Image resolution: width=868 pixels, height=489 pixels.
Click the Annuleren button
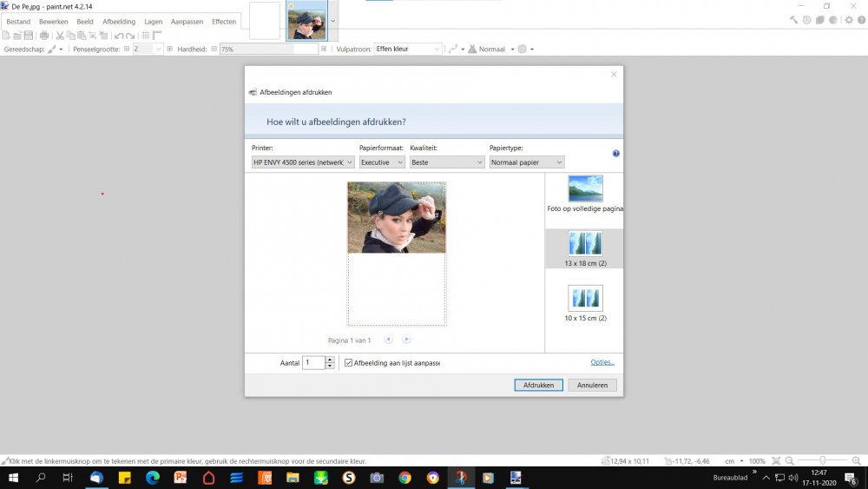pyautogui.click(x=592, y=385)
